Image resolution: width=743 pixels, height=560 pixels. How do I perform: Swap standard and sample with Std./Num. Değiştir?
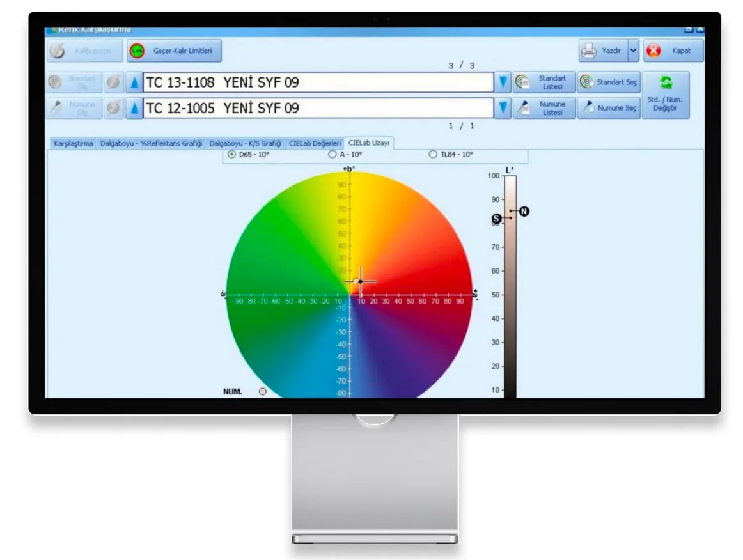tap(666, 95)
